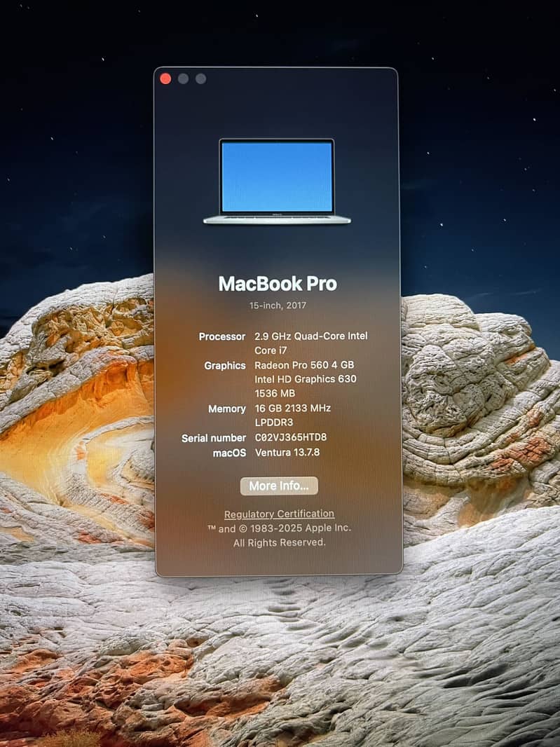Click the "Intel HD Graphics 630" text
Image resolution: width=560 pixels, height=747 pixels.
[x=306, y=379]
